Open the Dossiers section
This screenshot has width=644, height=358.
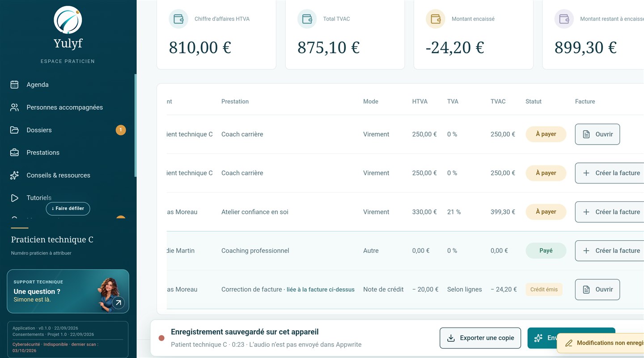click(39, 130)
